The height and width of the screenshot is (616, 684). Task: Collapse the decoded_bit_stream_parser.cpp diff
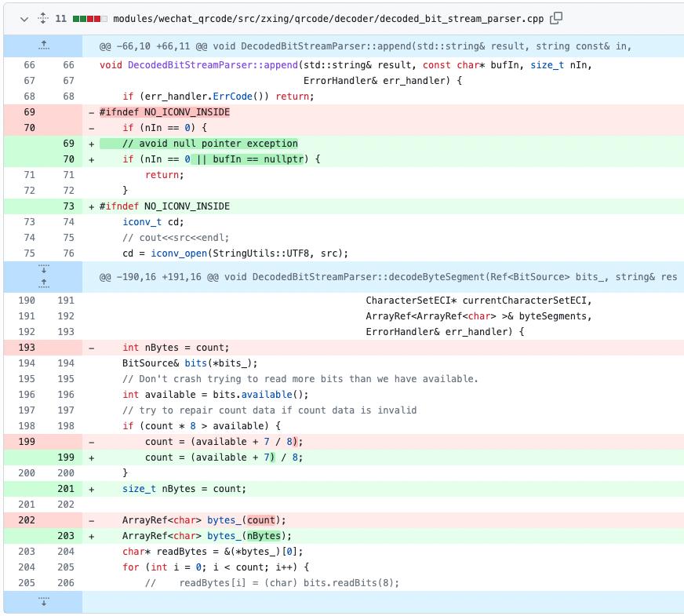point(23,16)
